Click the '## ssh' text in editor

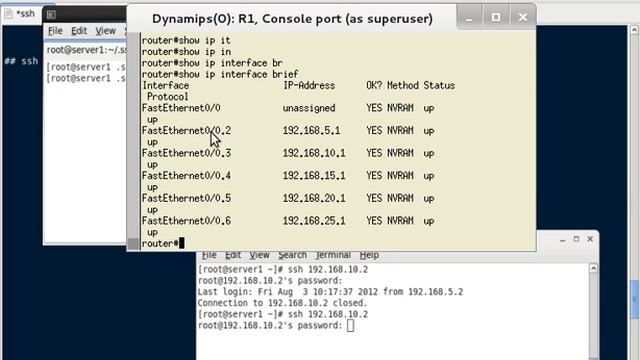(x=21, y=61)
